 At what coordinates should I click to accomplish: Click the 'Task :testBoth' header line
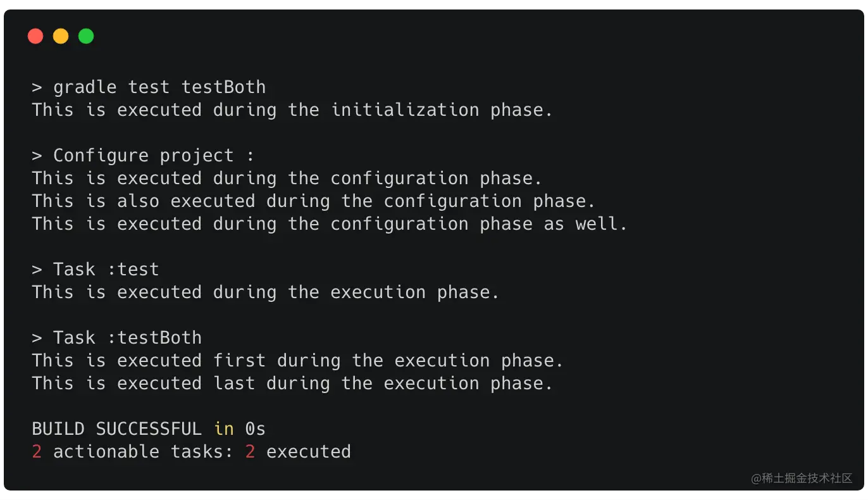click(x=116, y=338)
